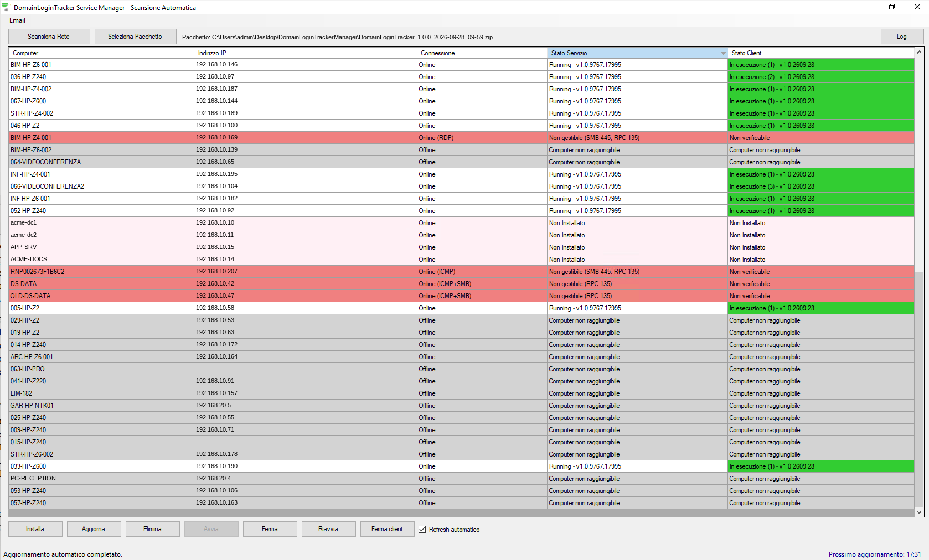Image resolution: width=929 pixels, height=560 pixels.
Task: Select the 057-HP-Z240 row
Action: (x=461, y=503)
